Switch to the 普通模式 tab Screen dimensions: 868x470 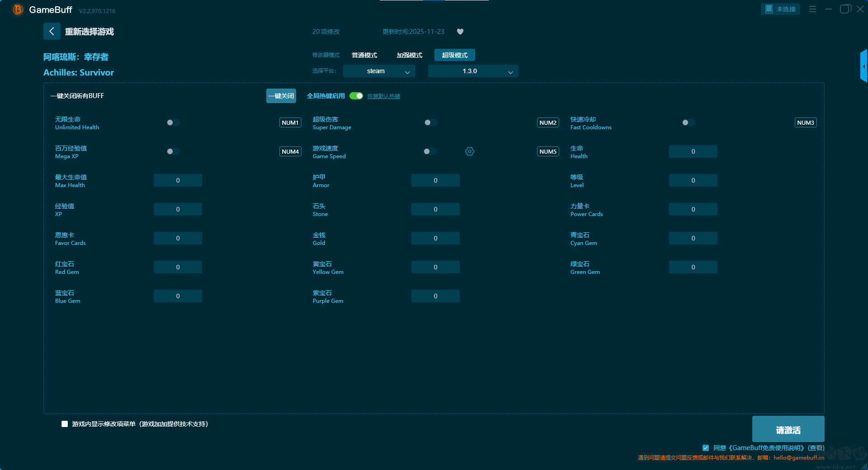(364, 55)
